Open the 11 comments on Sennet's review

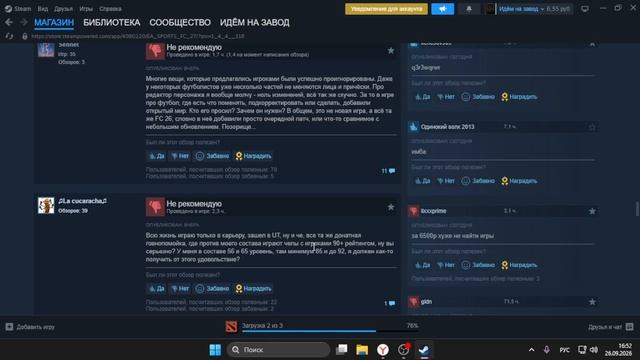pos(388,171)
